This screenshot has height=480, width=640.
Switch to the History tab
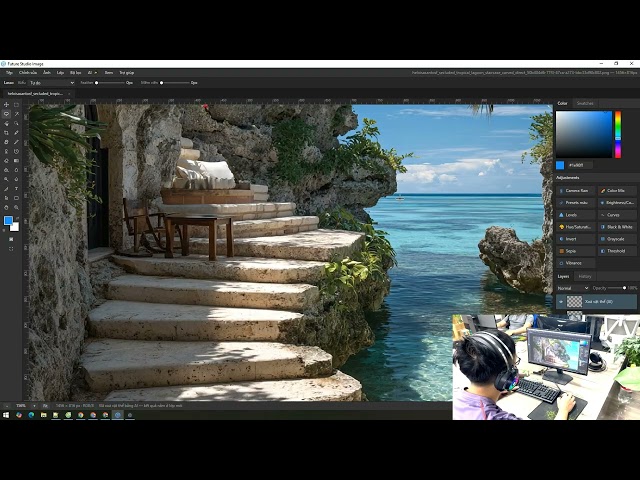click(585, 276)
